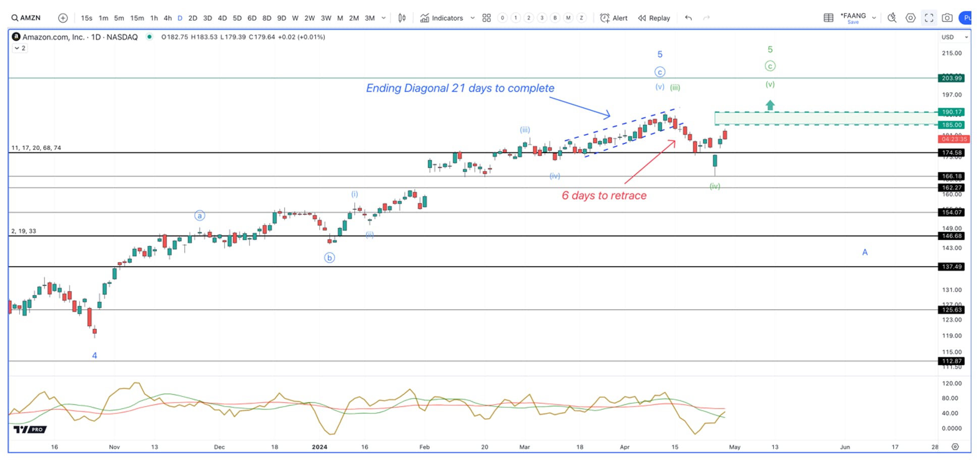
Task: Select the 5m interval
Action: click(119, 18)
